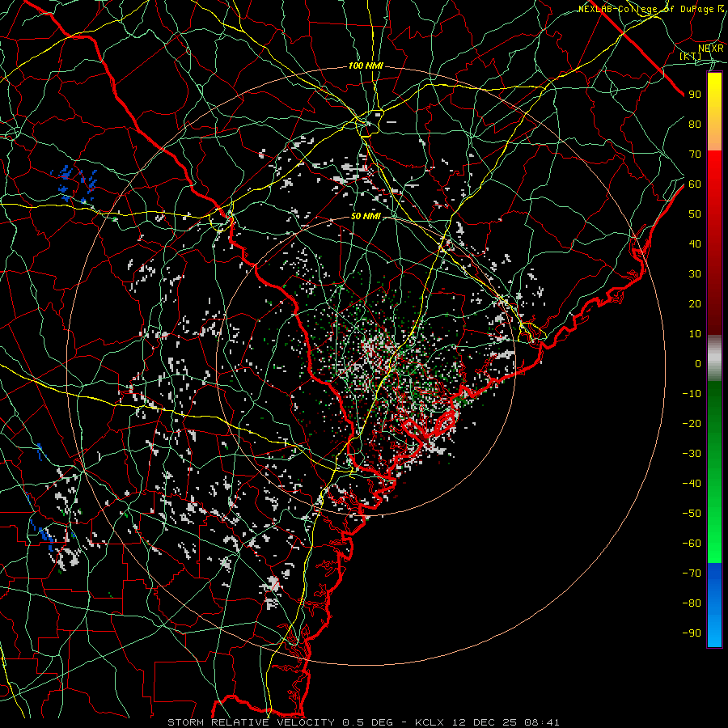Click the "KCLX" station ID in the caption

(x=430, y=722)
